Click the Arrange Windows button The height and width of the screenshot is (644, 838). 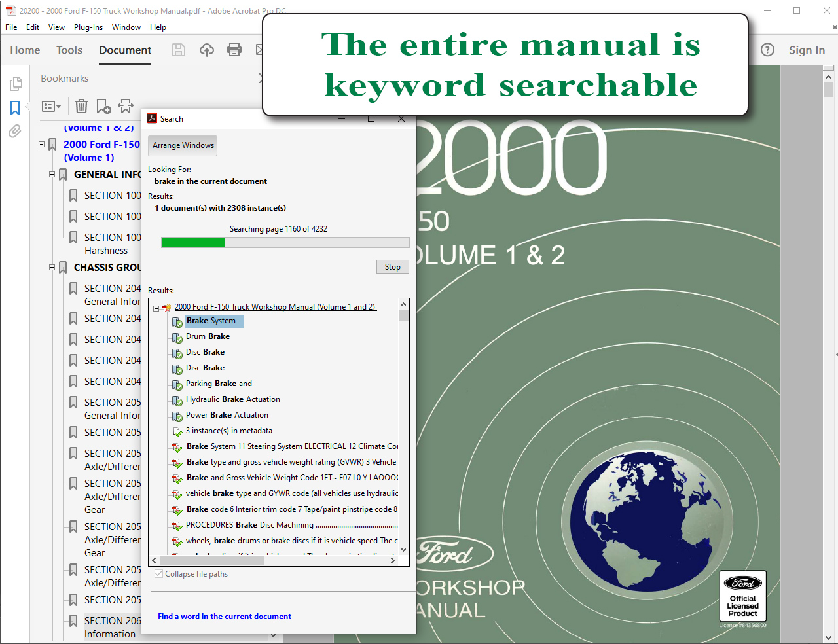click(x=183, y=145)
